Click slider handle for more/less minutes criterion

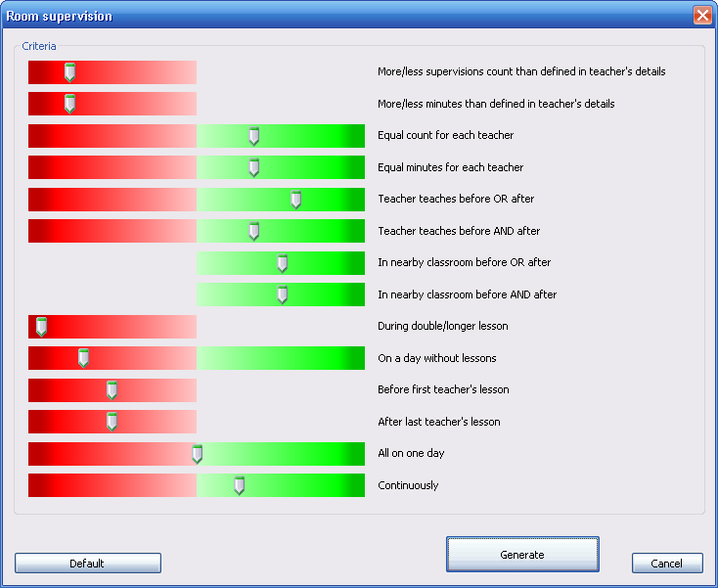coord(69,104)
